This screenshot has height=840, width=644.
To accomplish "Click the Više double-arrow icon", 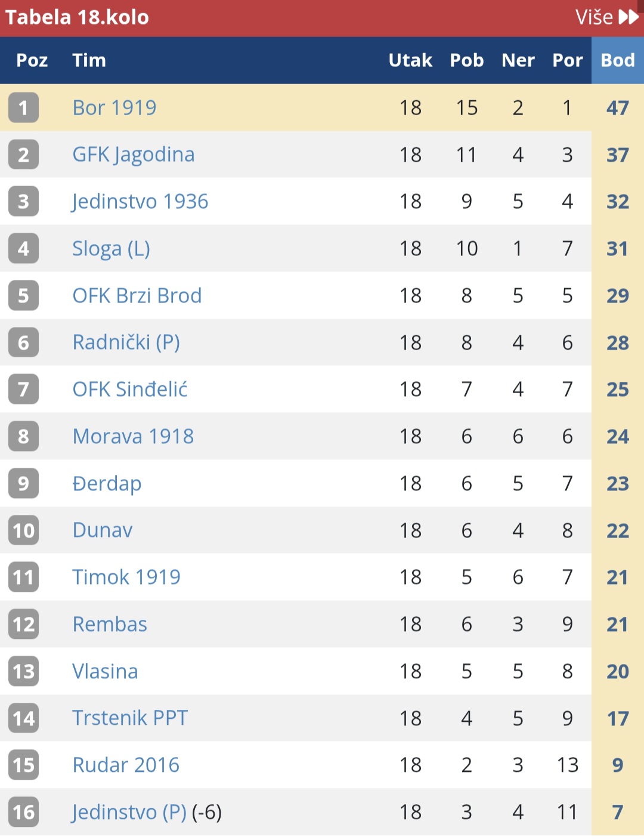I will click(x=628, y=17).
